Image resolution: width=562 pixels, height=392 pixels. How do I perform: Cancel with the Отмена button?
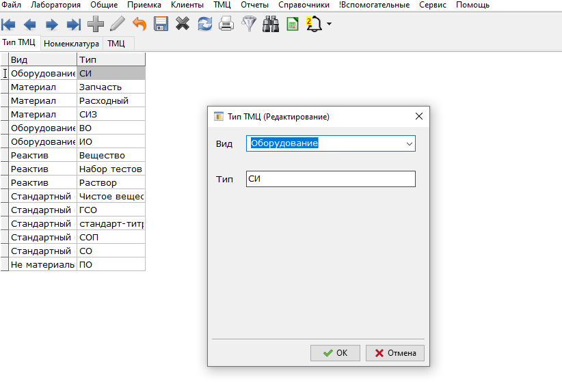395,353
